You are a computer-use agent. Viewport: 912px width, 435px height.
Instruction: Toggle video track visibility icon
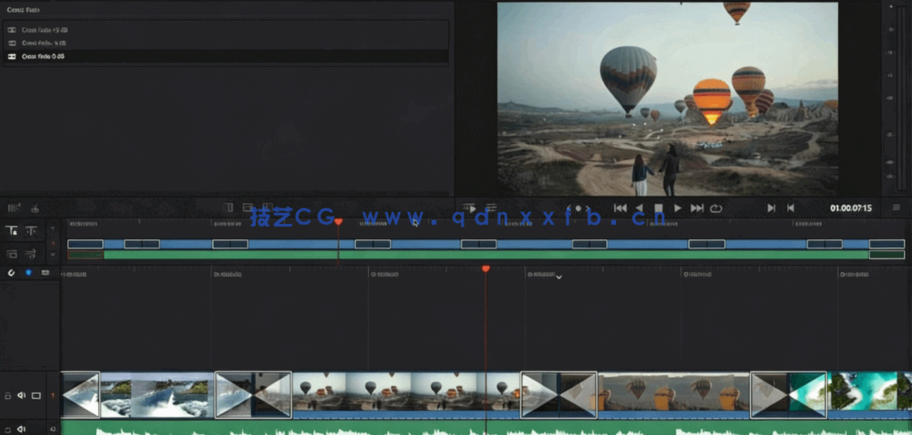click(x=36, y=395)
